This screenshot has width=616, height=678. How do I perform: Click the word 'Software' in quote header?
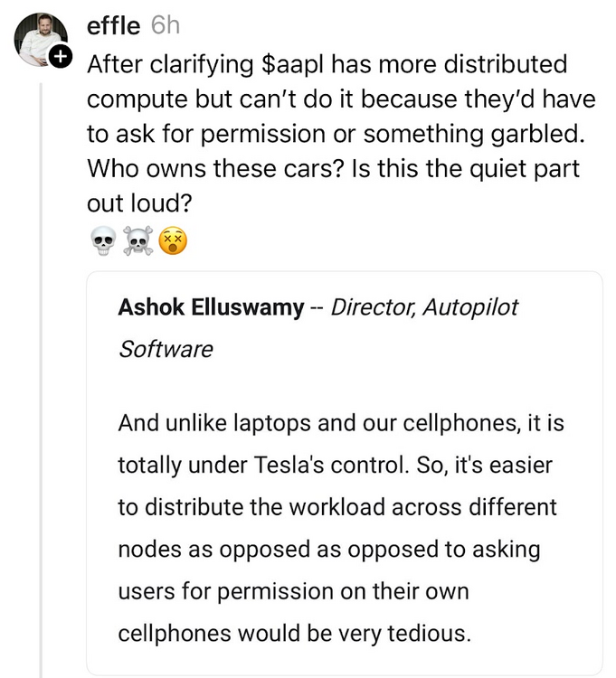[x=166, y=349]
